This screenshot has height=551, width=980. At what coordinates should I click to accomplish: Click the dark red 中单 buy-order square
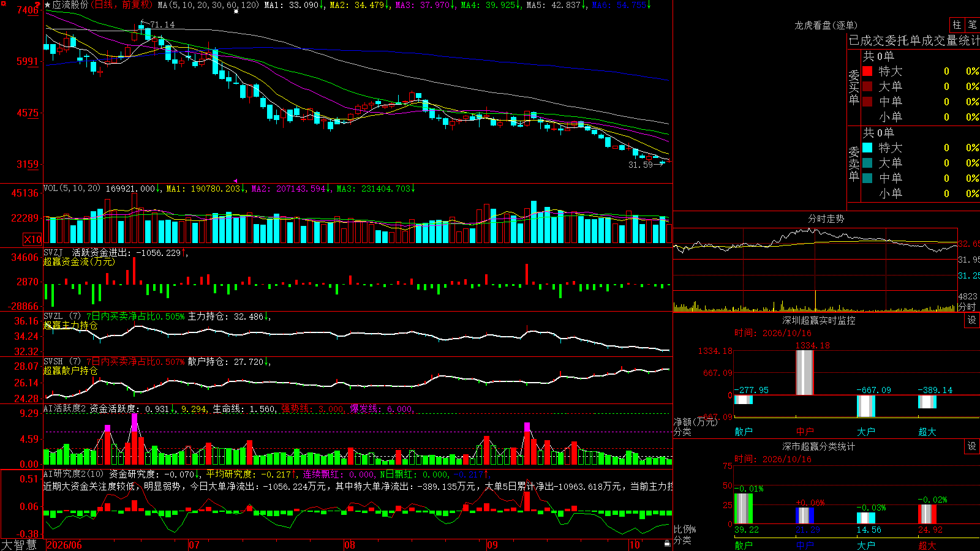coord(867,102)
